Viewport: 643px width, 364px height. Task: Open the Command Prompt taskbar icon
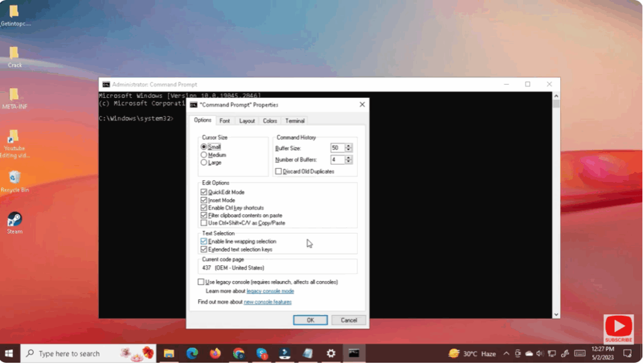tap(353, 353)
